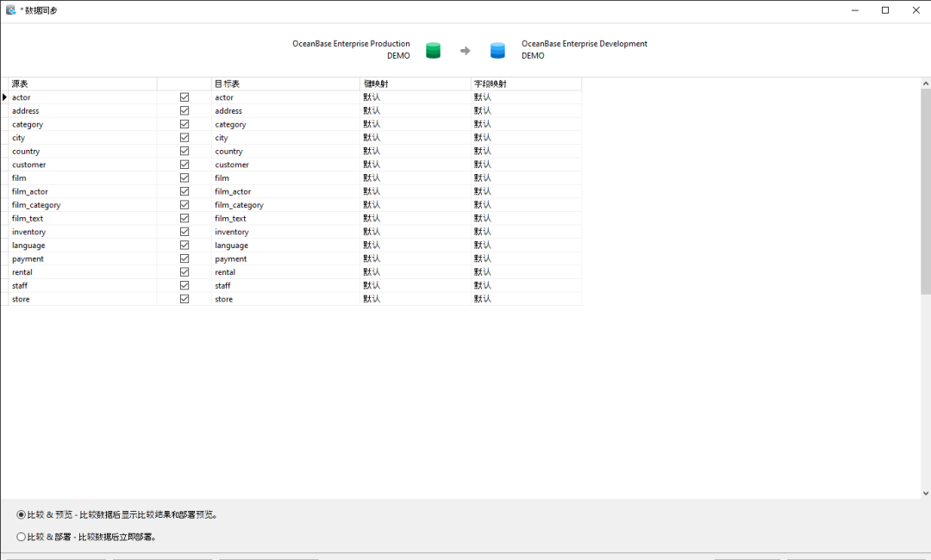Click the 键映射 column header
This screenshot has width=931, height=560.
pos(416,84)
